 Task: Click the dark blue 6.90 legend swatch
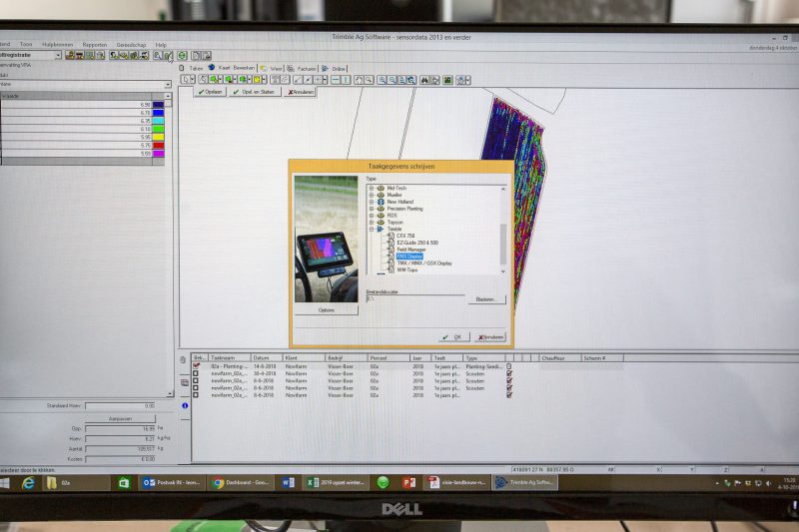159,105
